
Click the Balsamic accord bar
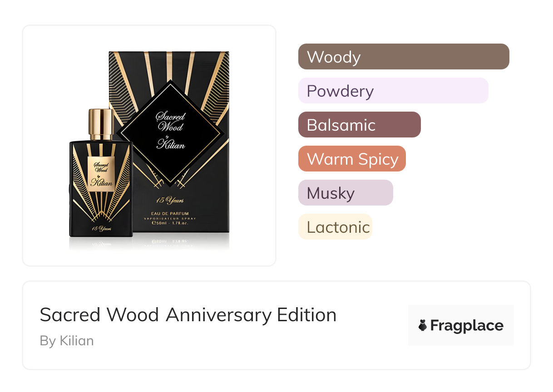click(x=359, y=125)
